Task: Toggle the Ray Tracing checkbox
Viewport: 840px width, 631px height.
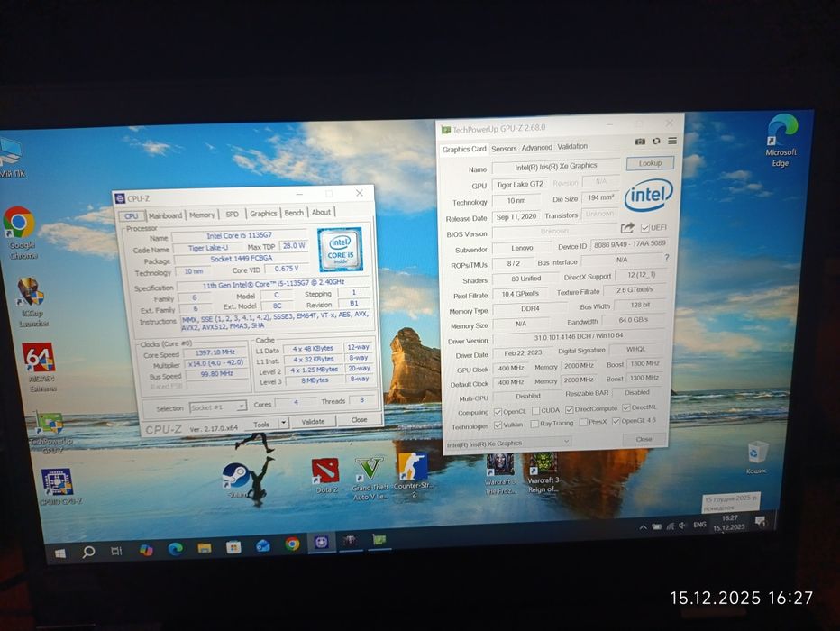Action: tap(534, 424)
